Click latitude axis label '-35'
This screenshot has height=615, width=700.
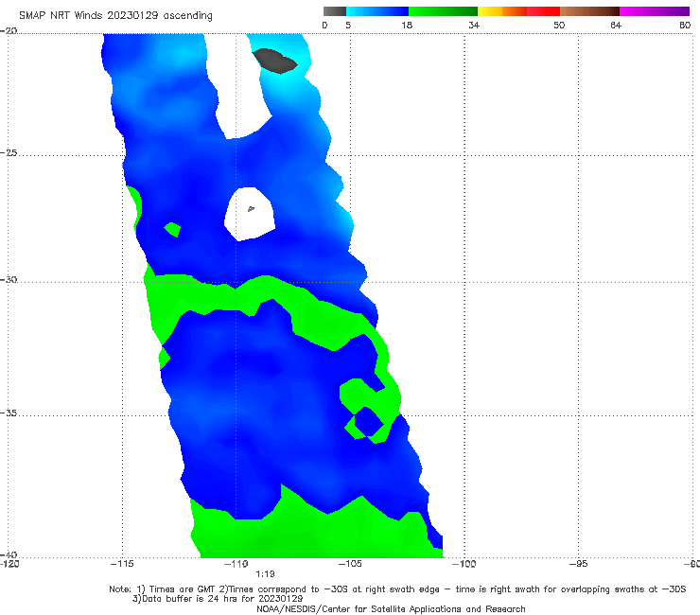pyautogui.click(x=9, y=413)
